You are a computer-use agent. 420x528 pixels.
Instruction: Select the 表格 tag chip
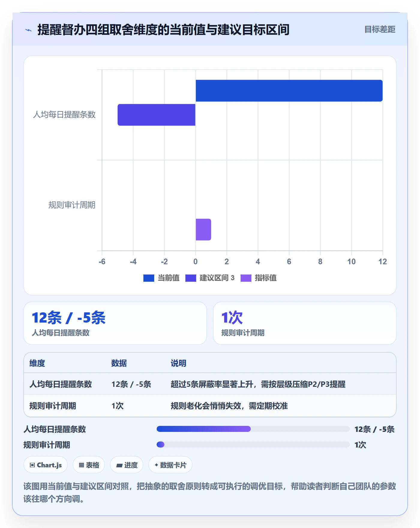click(89, 465)
